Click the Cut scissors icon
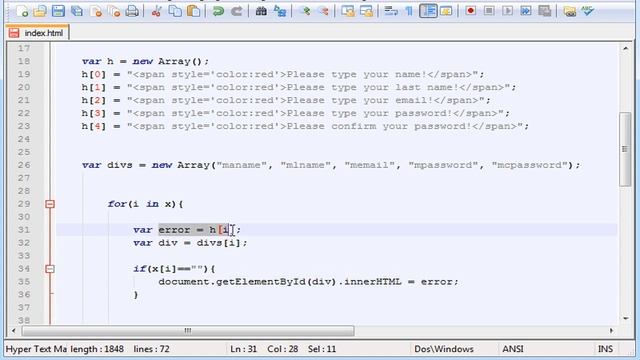This screenshot has height=360, width=640. click(156, 11)
